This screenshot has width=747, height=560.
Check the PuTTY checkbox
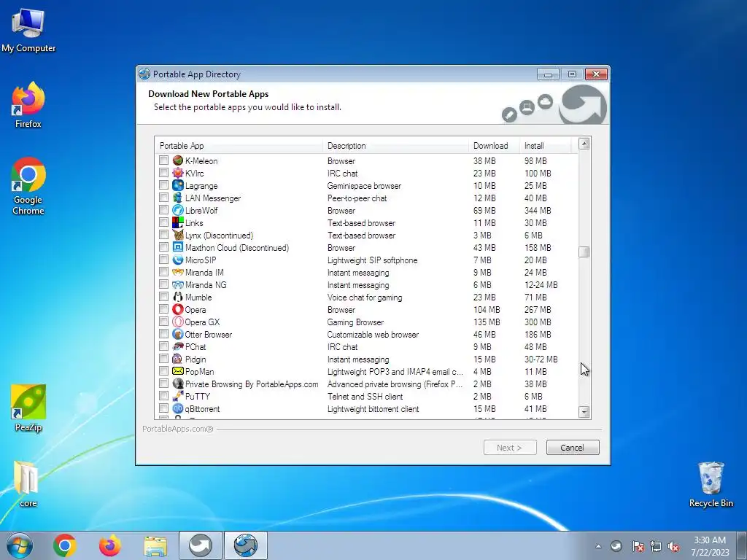point(163,396)
